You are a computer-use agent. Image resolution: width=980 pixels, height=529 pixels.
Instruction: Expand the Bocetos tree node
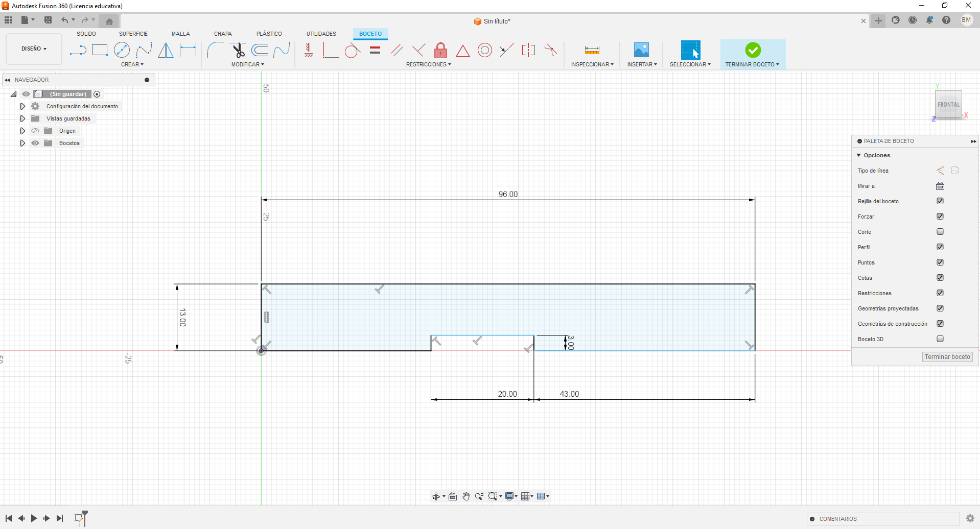22,143
